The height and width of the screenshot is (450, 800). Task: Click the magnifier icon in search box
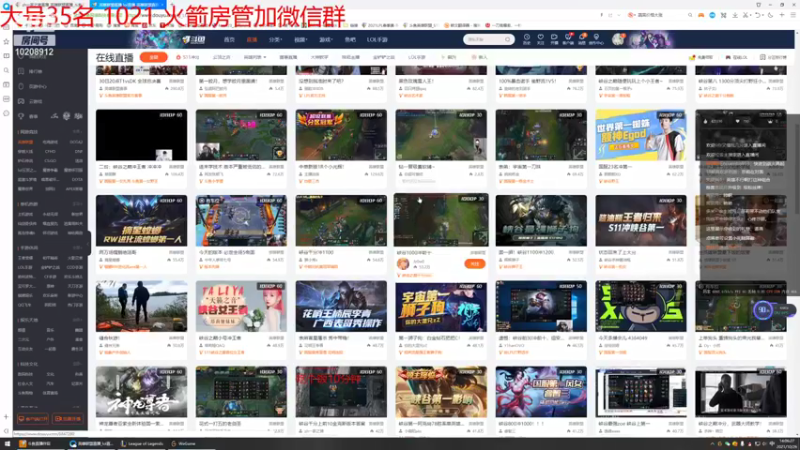point(508,39)
